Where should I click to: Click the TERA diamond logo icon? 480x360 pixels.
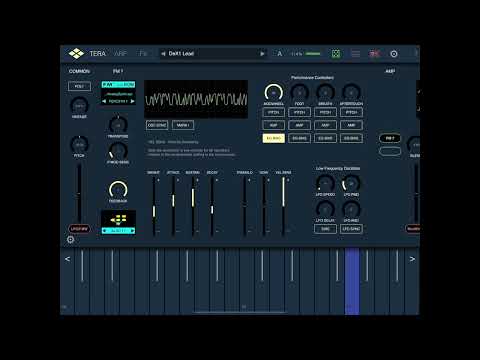76,53
